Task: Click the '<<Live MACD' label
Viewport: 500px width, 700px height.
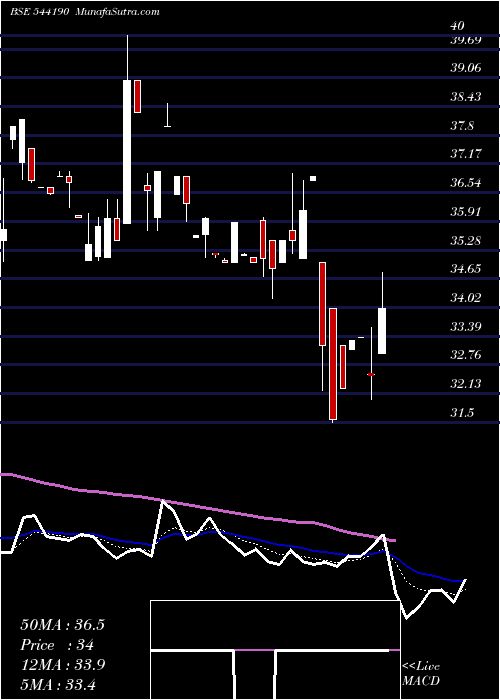Action: point(421,673)
